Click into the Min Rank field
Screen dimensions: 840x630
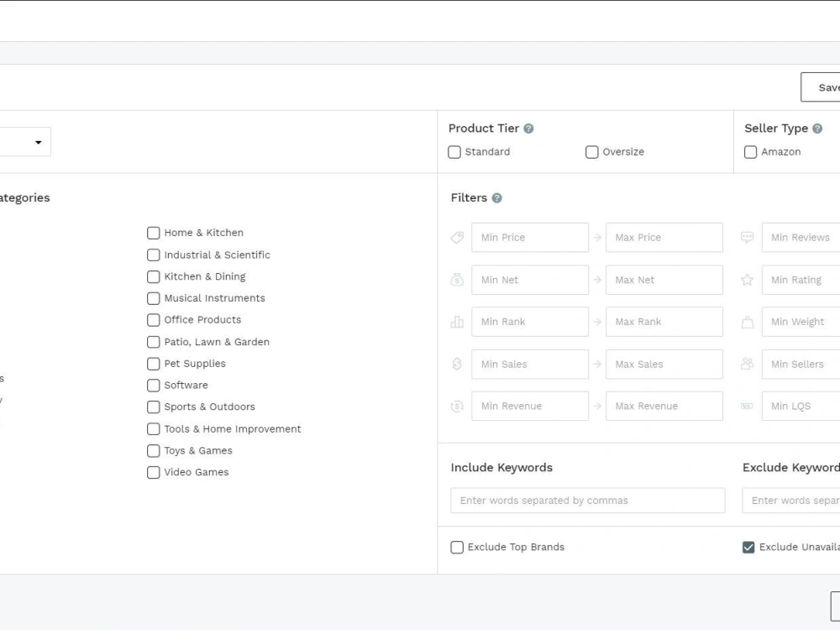(530, 322)
